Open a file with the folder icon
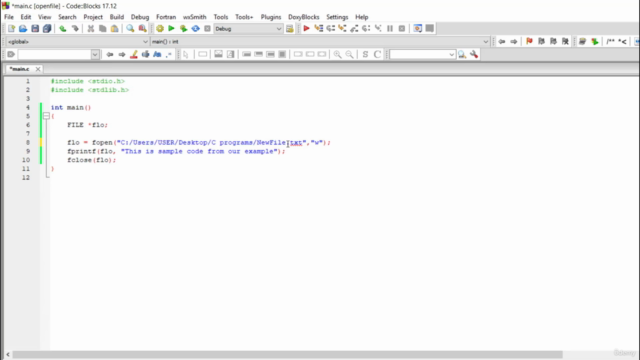This screenshot has width=640, height=360. coord(23,29)
